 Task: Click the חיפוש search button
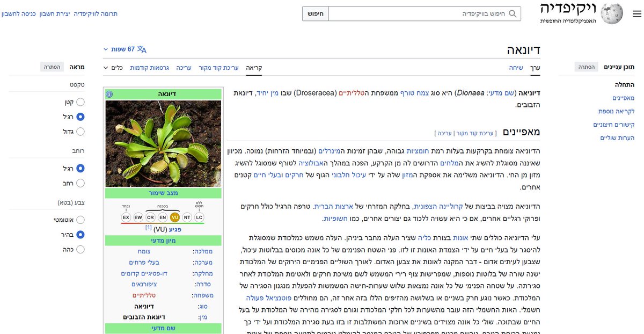click(x=315, y=13)
